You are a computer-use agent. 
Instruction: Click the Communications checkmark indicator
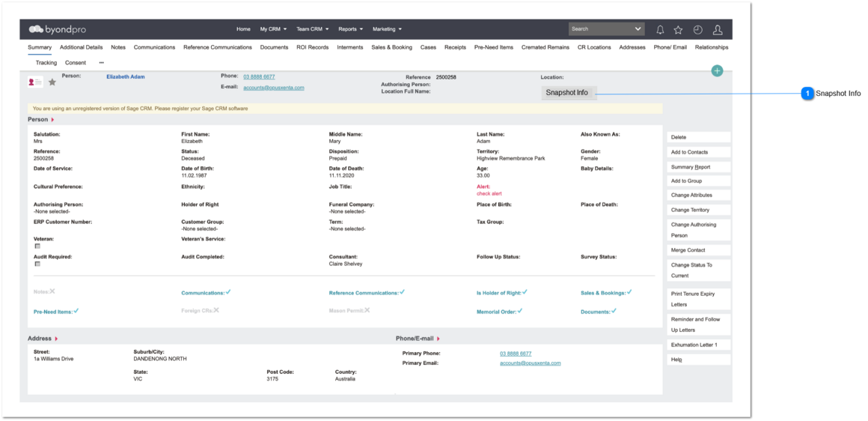click(x=228, y=292)
